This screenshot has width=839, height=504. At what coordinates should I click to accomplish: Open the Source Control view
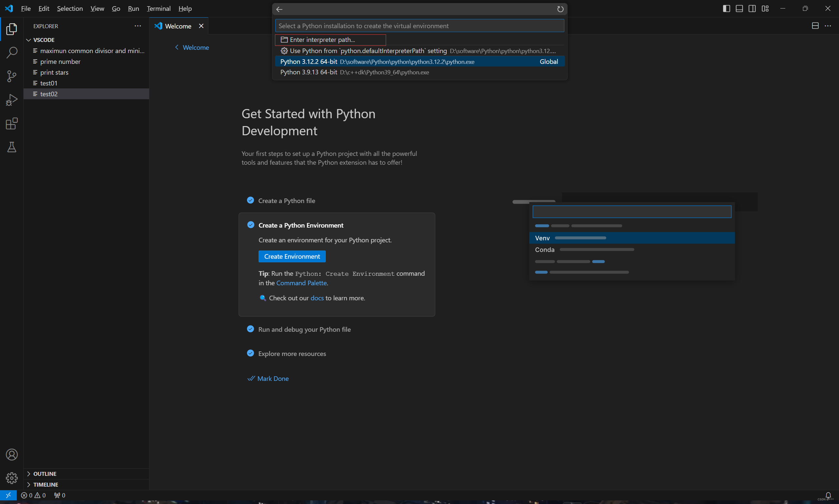pyautogui.click(x=11, y=76)
